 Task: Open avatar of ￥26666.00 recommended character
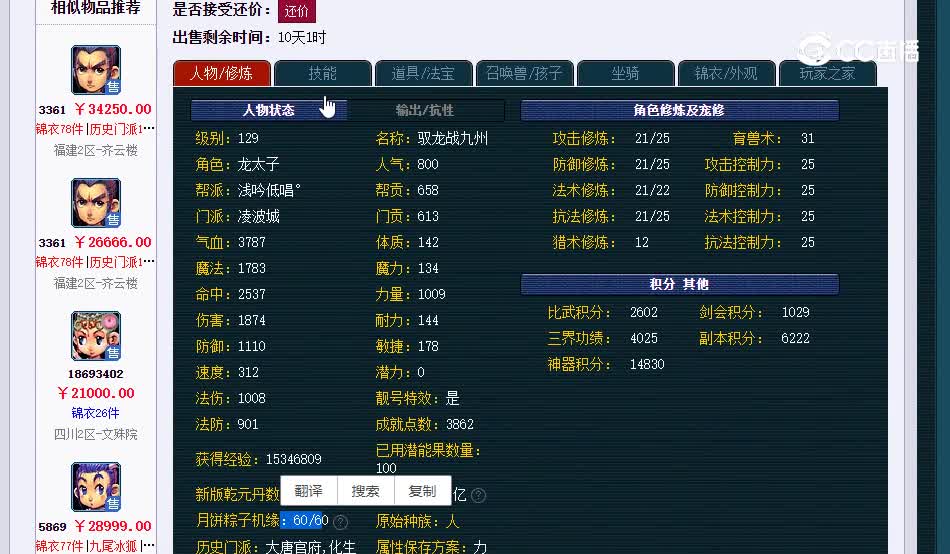[96, 203]
